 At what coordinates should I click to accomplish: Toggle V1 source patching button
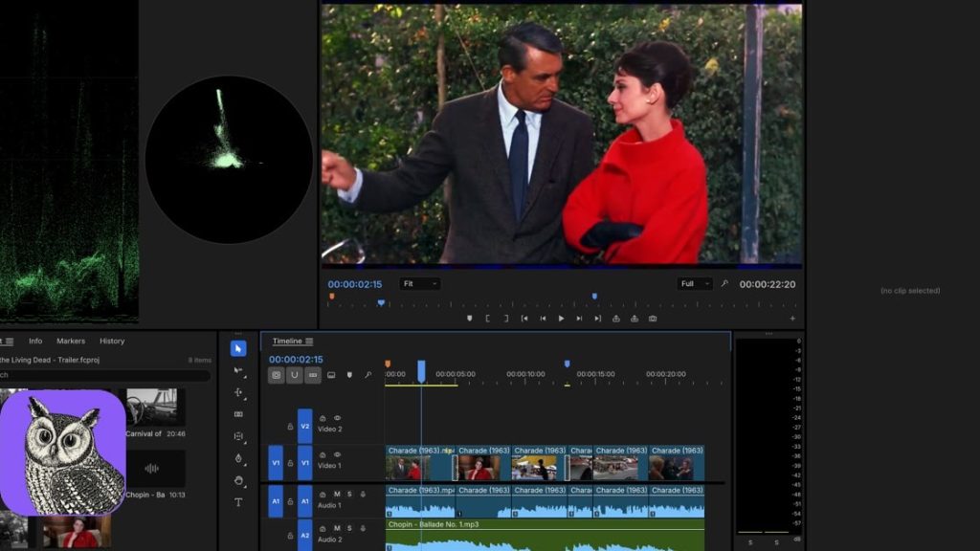point(276,464)
